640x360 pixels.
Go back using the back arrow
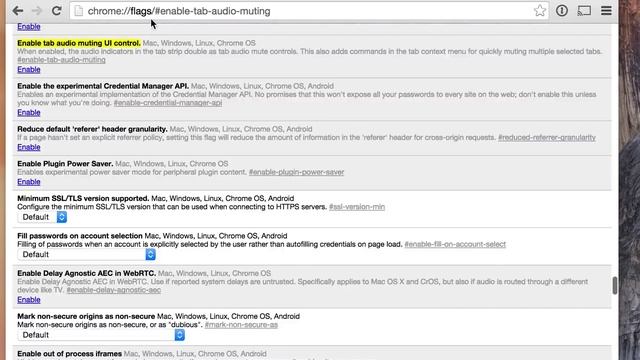(18, 11)
